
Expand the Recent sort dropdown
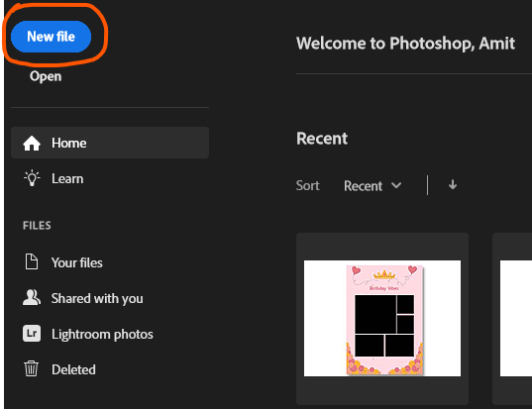[372, 186]
